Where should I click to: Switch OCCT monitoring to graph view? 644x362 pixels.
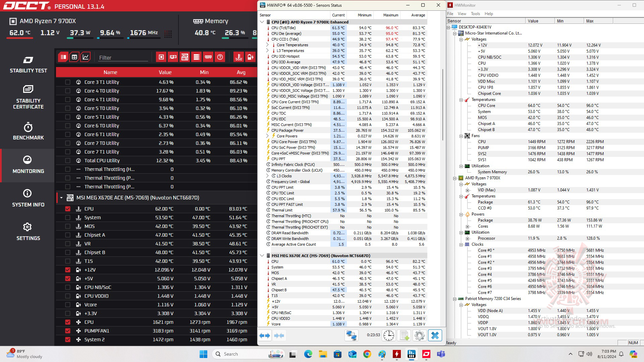86,57
